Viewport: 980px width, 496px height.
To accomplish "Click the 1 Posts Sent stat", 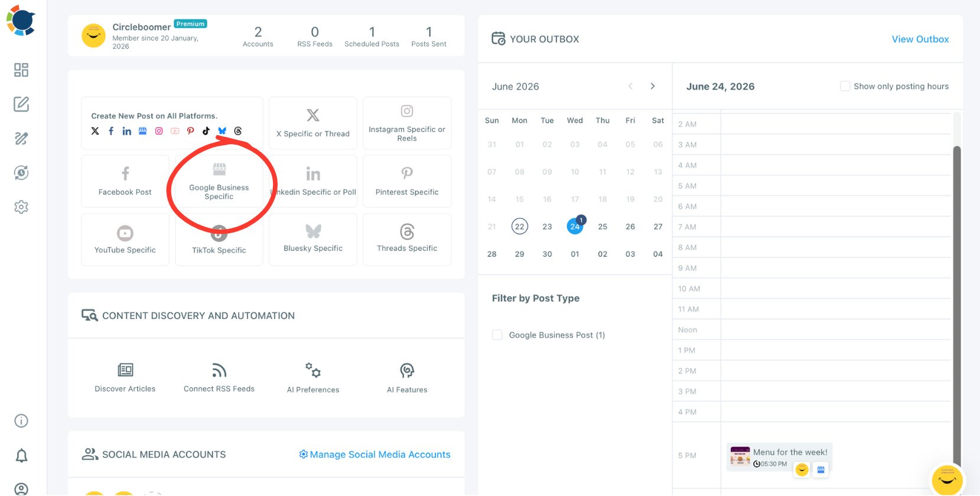I will [x=429, y=37].
